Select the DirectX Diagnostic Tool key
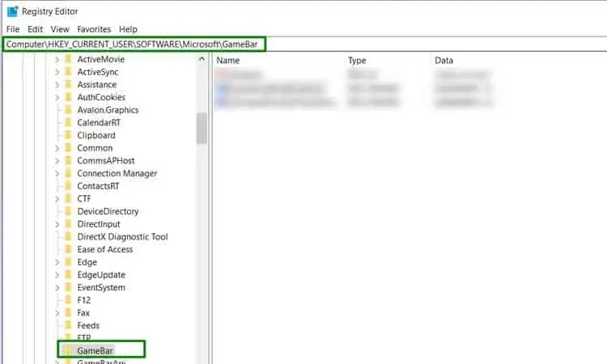 122,237
